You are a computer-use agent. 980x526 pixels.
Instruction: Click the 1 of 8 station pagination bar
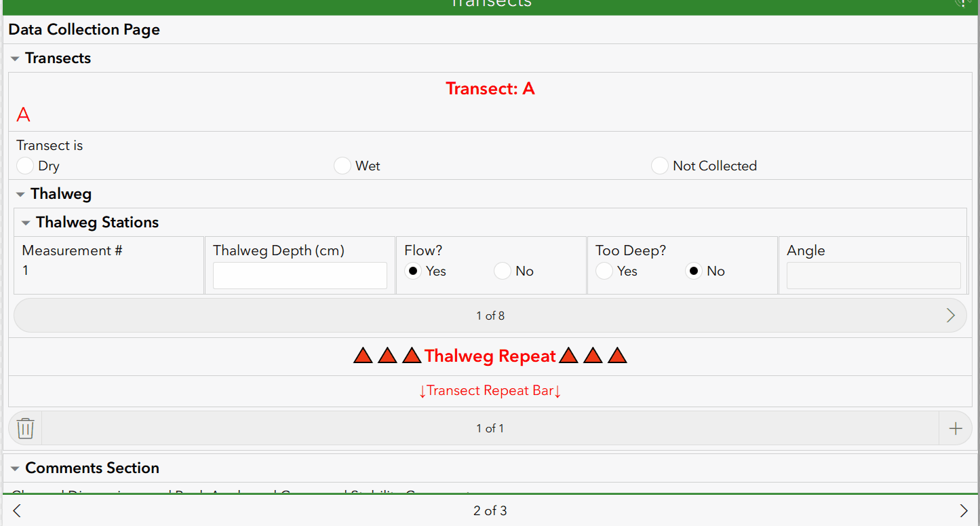[490, 315]
